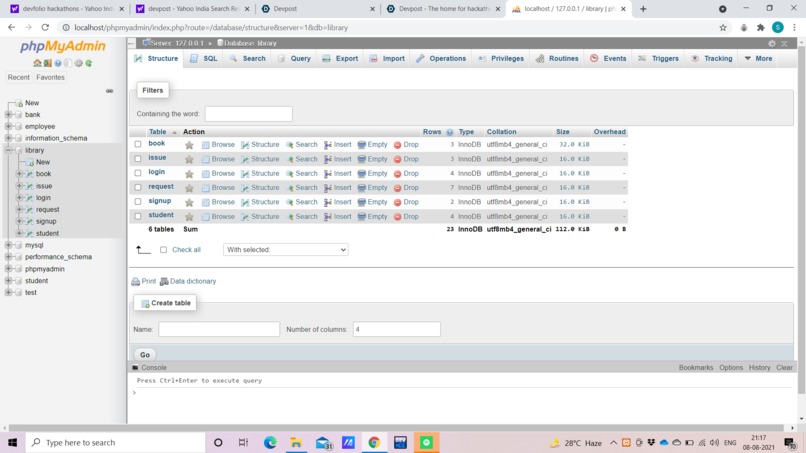Toggle favorite star for request table
This screenshot has height=453, width=806.
[x=189, y=188]
